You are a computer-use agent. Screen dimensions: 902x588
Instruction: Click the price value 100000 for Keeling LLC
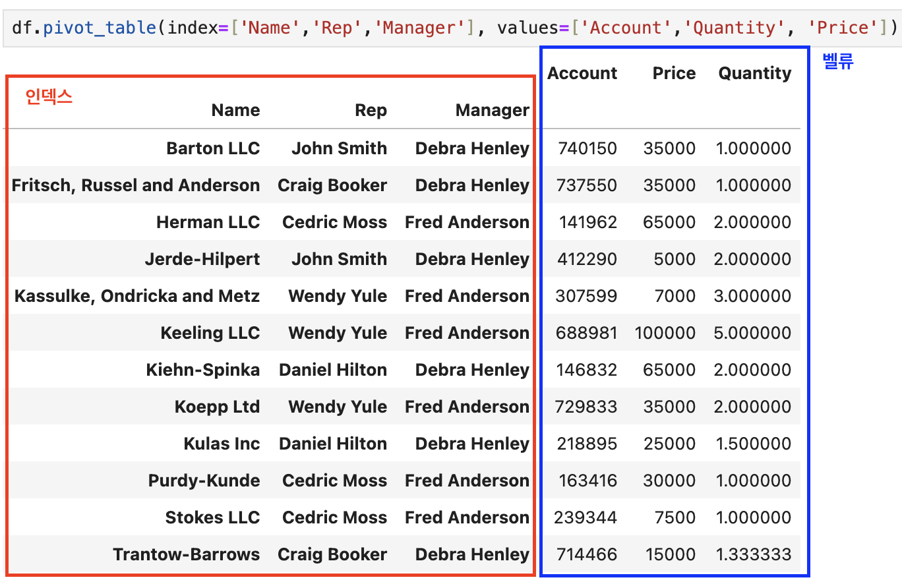click(x=665, y=333)
